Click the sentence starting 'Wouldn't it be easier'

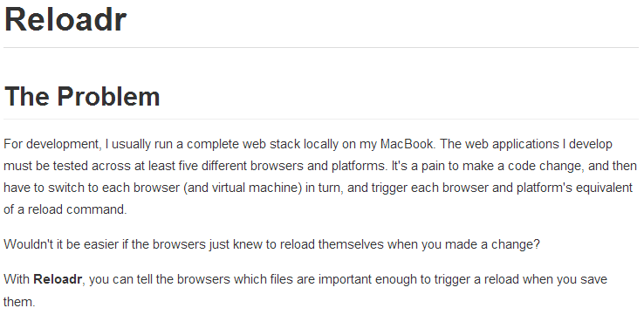coord(271,244)
